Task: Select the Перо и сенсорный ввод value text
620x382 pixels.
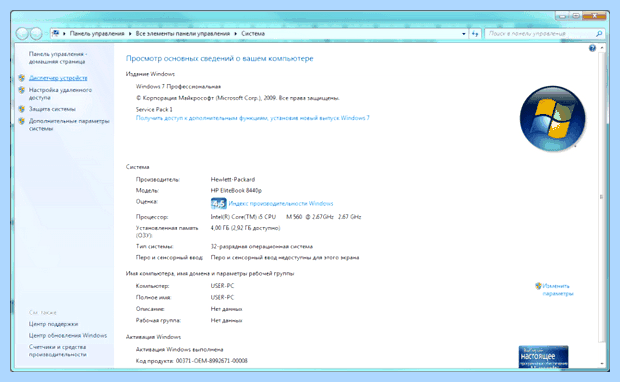Action: click(285, 257)
